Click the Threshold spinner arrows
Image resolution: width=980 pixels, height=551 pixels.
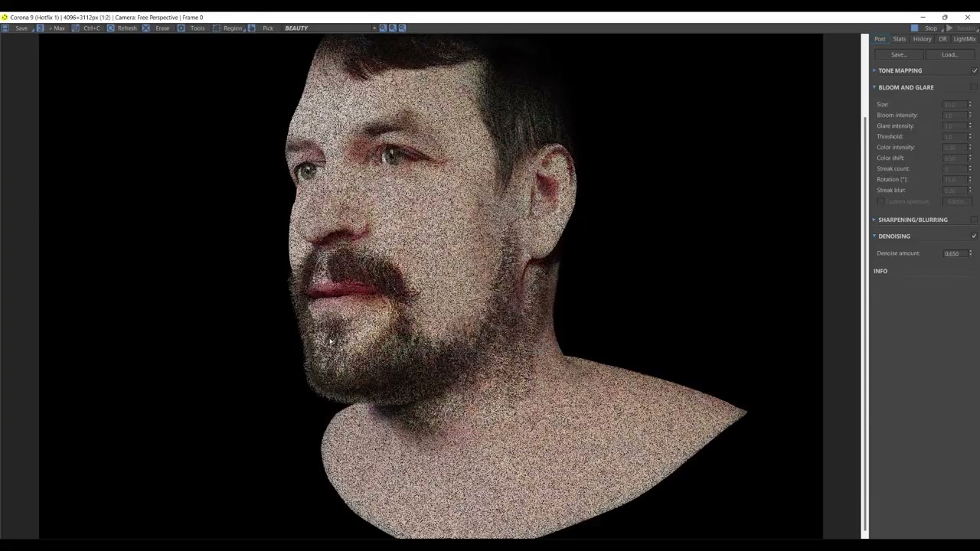coord(970,137)
